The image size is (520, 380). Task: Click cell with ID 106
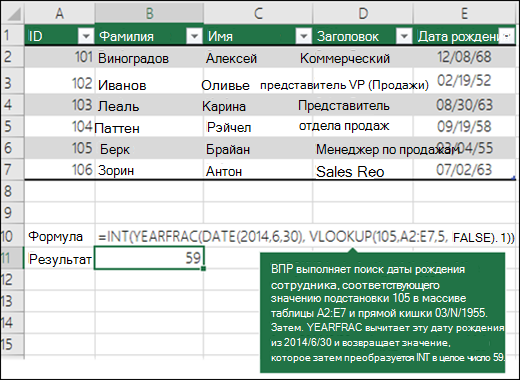click(x=60, y=169)
